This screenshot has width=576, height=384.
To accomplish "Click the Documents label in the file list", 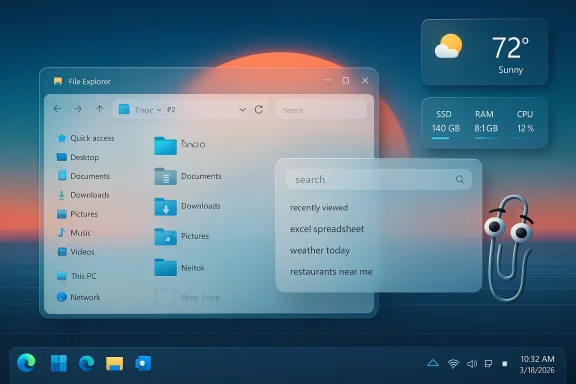I will [x=201, y=176].
